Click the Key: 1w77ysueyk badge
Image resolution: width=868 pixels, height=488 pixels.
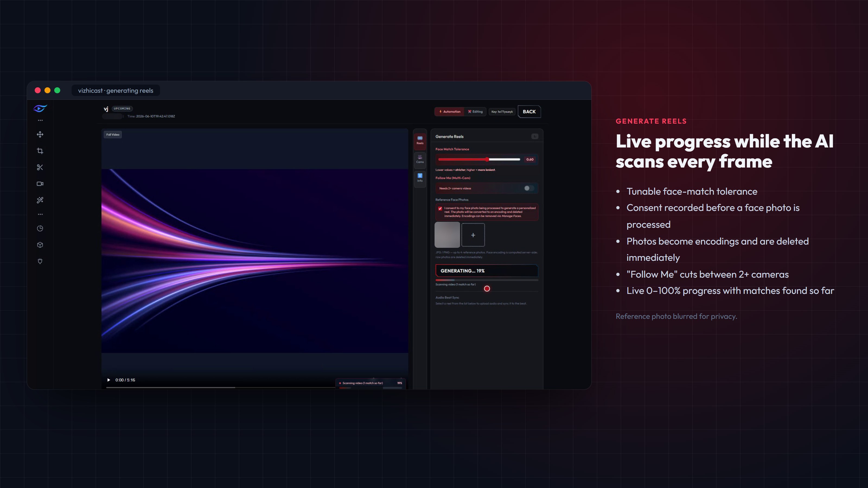(502, 111)
